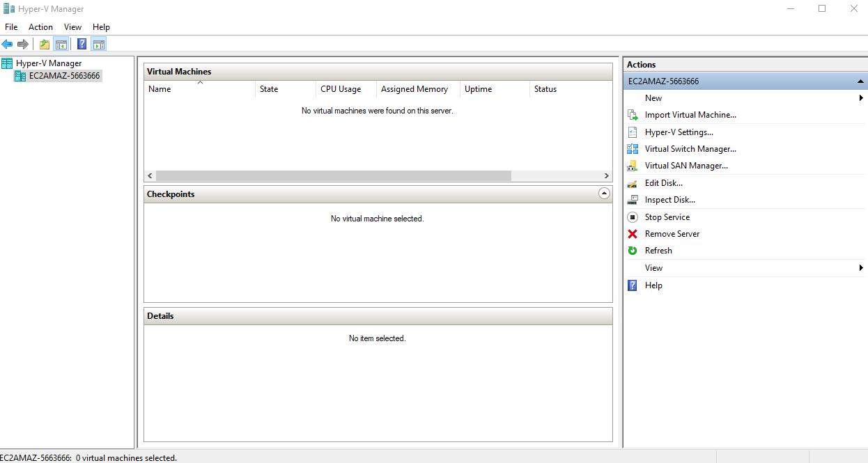Sort by the Name column header
This screenshot has width=868, height=463.
(200, 89)
